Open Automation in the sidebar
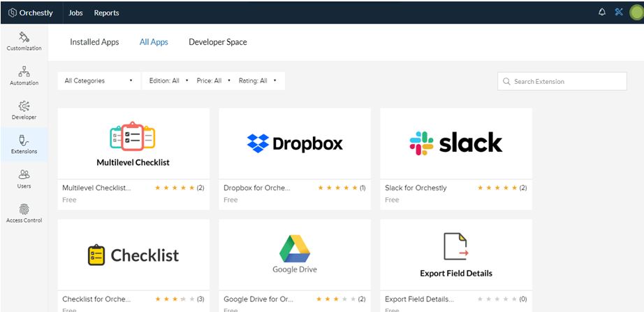The image size is (644, 312). click(x=24, y=76)
